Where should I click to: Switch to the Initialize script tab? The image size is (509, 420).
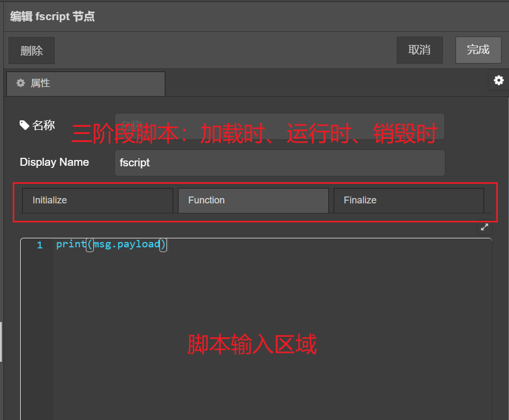97,200
